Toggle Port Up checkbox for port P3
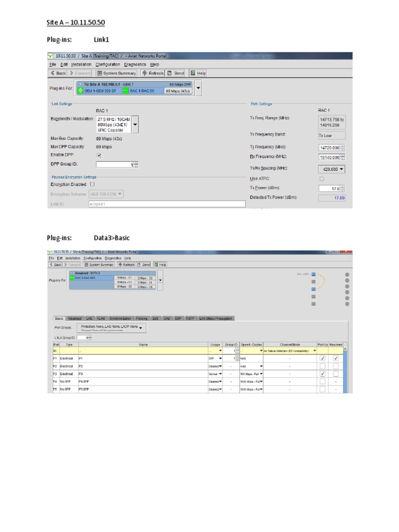 pos(323,374)
